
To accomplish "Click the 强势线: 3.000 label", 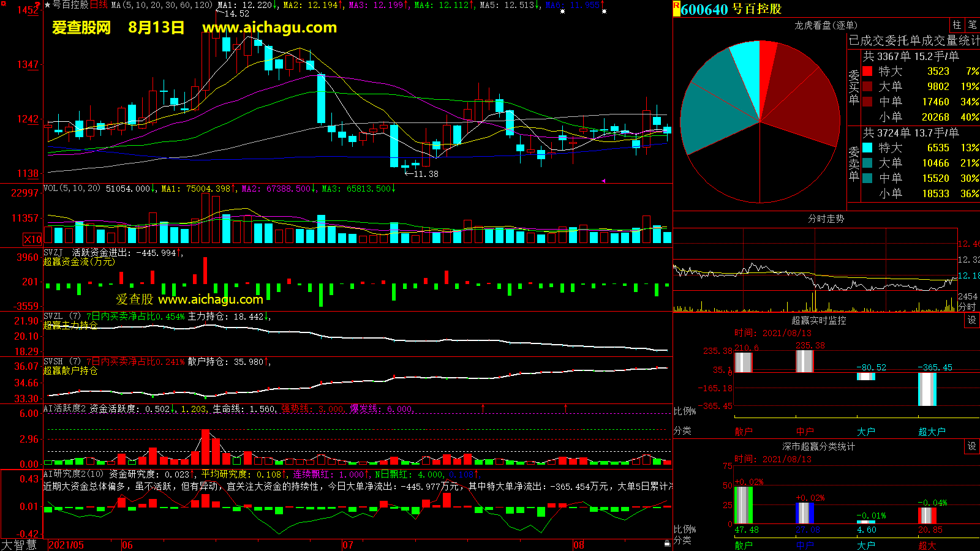I will pos(312,409).
